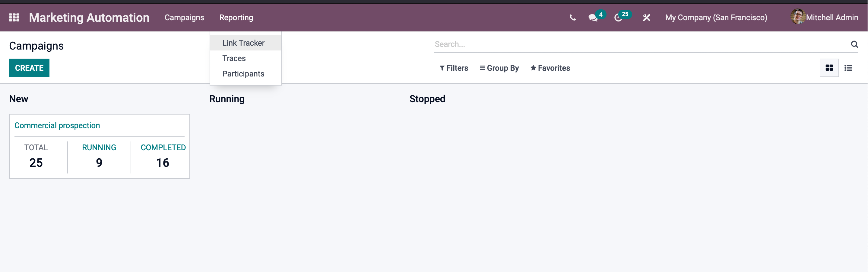Expand the Filters dropdown
This screenshot has width=868, height=272.
click(454, 68)
